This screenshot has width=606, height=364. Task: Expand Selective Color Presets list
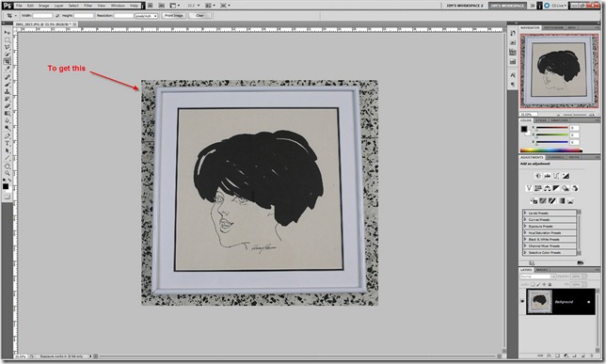tap(525, 252)
